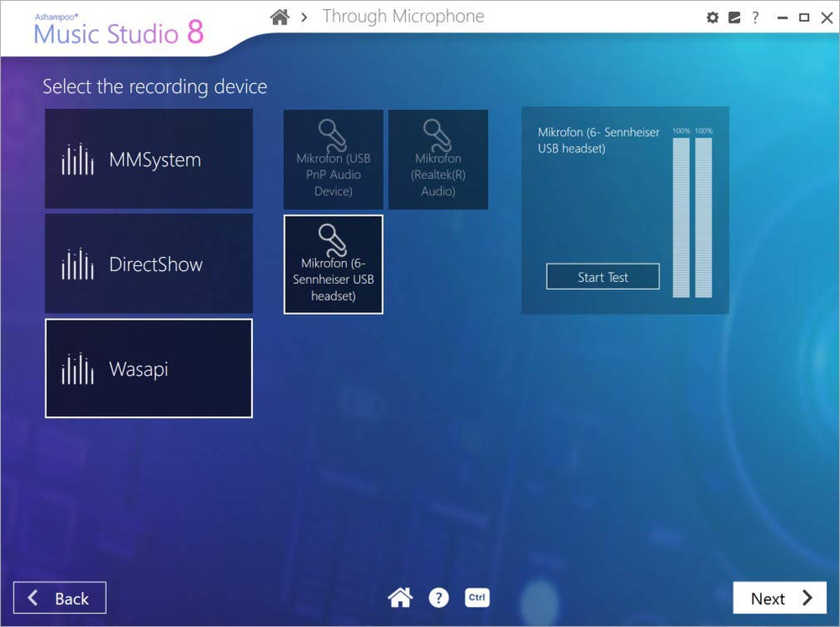Click the home icon in the breadcrumb
840x627 pixels.
click(280, 17)
